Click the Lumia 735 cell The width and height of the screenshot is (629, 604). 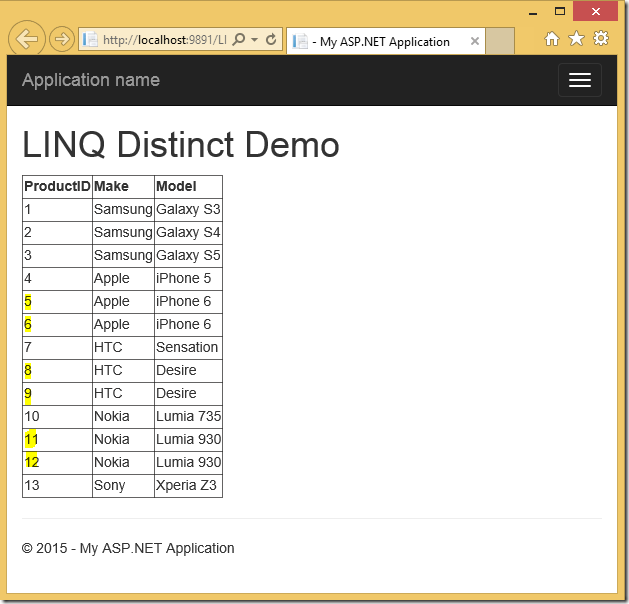tap(188, 416)
